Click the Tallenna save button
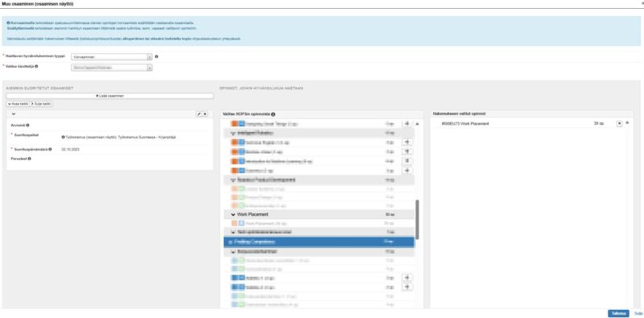644x318 pixels. 618,313
